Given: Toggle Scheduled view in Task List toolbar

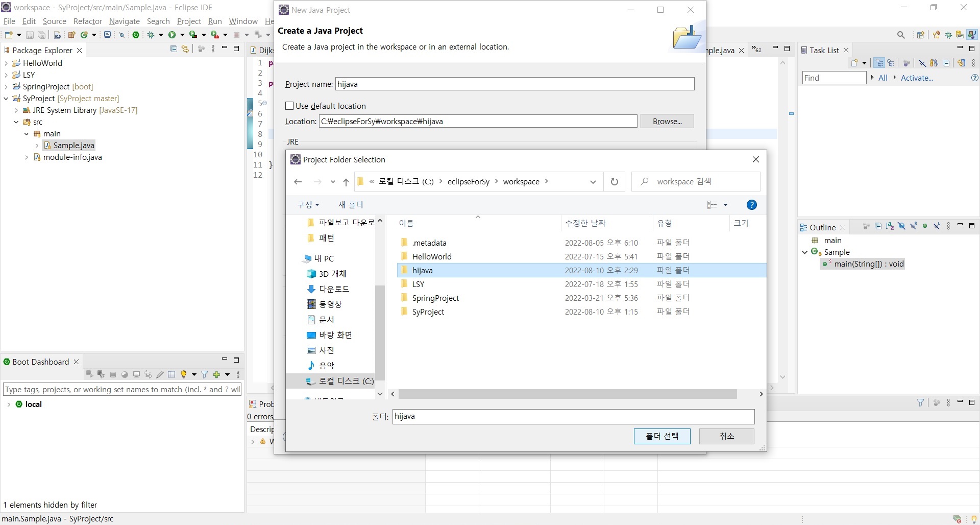Looking at the screenshot, I should 891,63.
